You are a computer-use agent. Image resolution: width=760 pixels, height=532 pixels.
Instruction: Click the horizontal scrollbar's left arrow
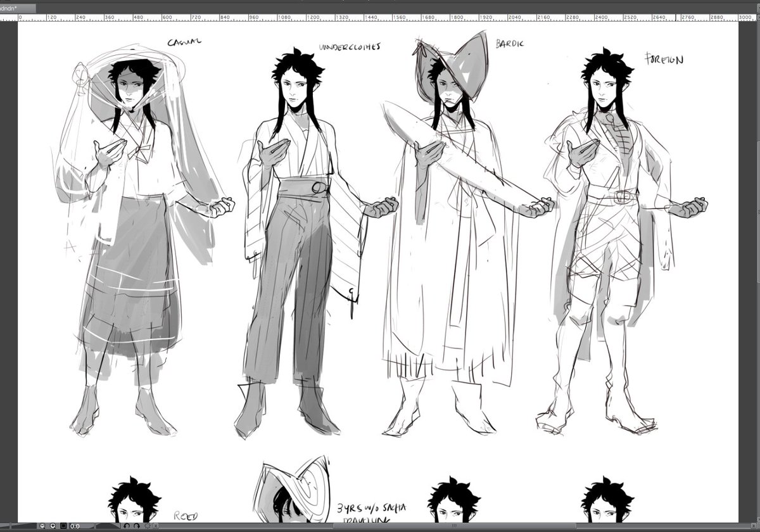pyautogui.click(x=155, y=526)
